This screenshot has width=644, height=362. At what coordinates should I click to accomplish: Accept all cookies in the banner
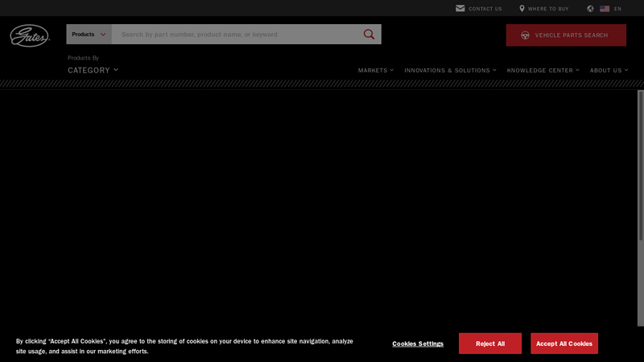tap(563, 343)
